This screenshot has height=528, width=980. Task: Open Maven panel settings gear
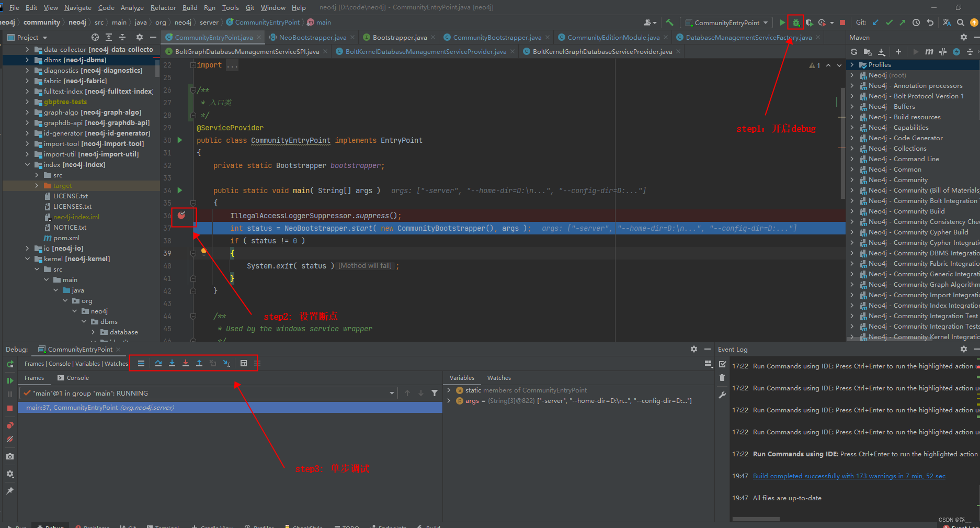click(964, 37)
